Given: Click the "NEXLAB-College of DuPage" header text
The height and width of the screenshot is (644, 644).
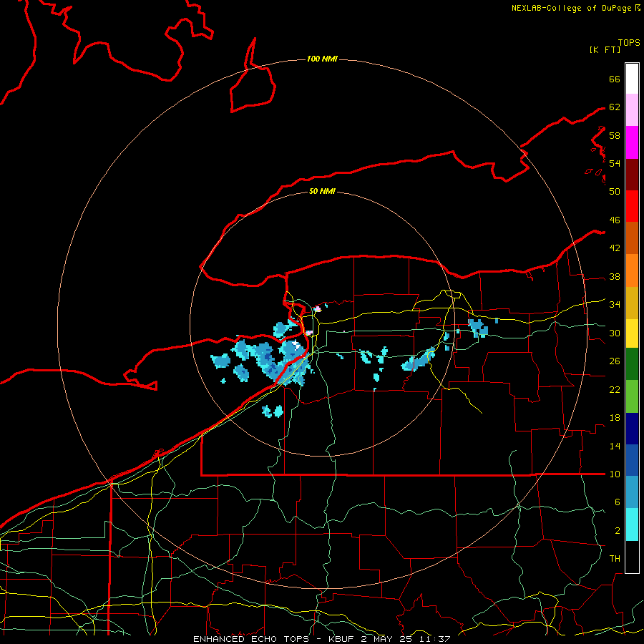Looking at the screenshot, I should tap(571, 8).
